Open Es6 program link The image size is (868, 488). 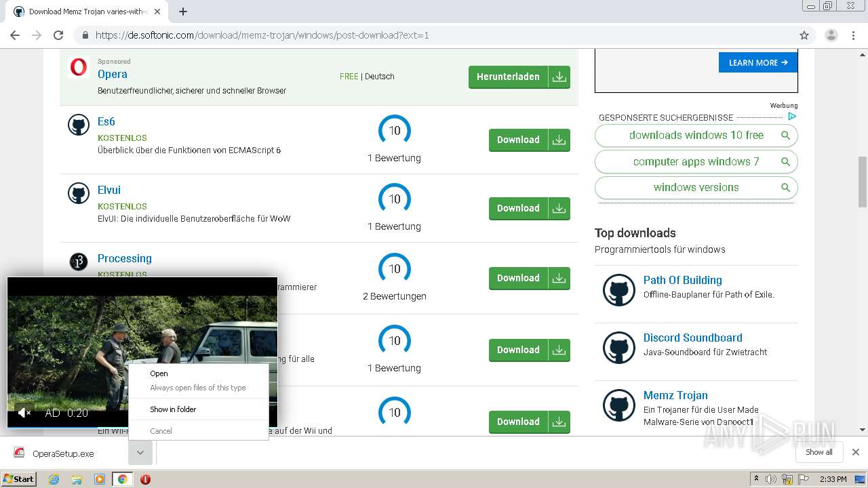[106, 121]
